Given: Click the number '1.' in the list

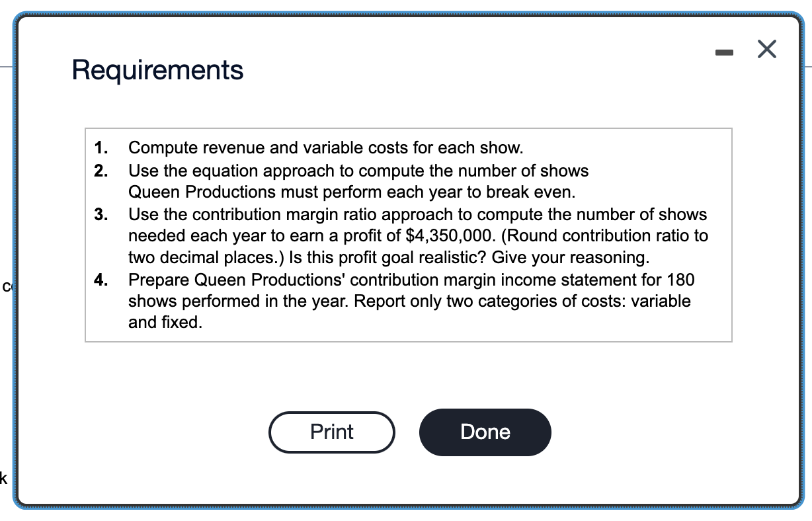Looking at the screenshot, I should coord(99,147).
